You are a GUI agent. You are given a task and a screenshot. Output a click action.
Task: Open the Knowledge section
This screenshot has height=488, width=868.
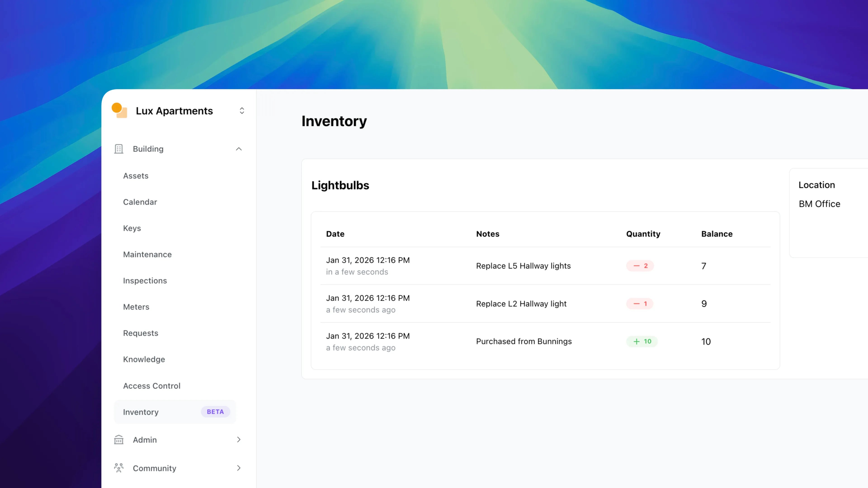(144, 359)
